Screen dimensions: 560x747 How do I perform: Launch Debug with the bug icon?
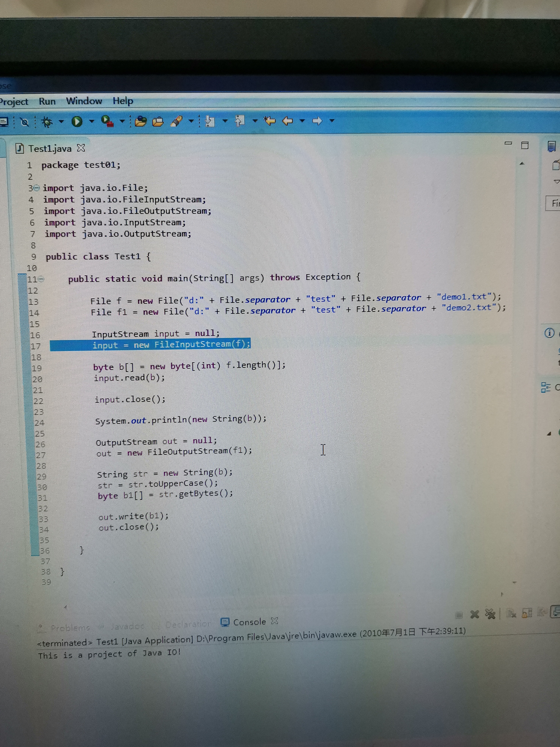pos(47,122)
